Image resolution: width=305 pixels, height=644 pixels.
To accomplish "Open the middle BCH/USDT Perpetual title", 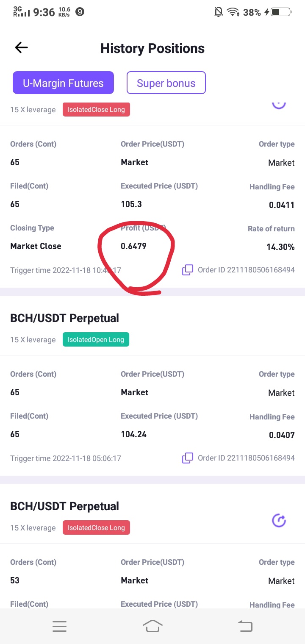I will (64, 318).
